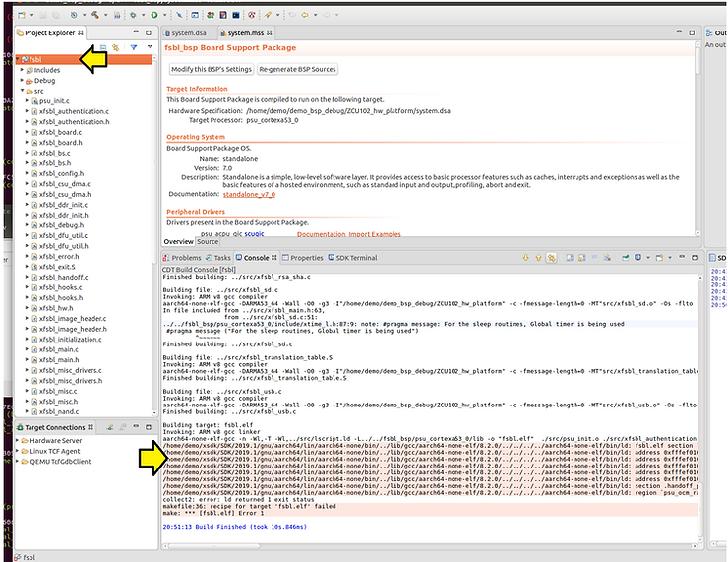Open the SDK Terminal tab
The image size is (728, 562).
353,257
